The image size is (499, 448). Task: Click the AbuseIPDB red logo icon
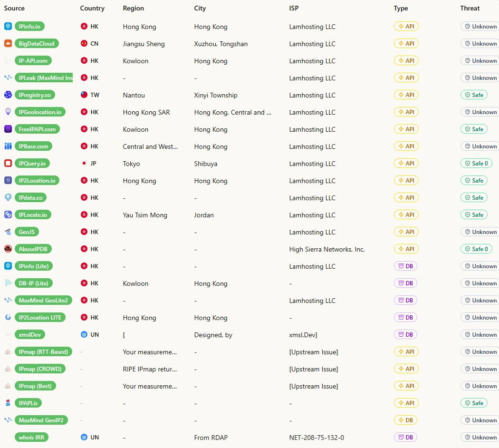[x=8, y=249]
